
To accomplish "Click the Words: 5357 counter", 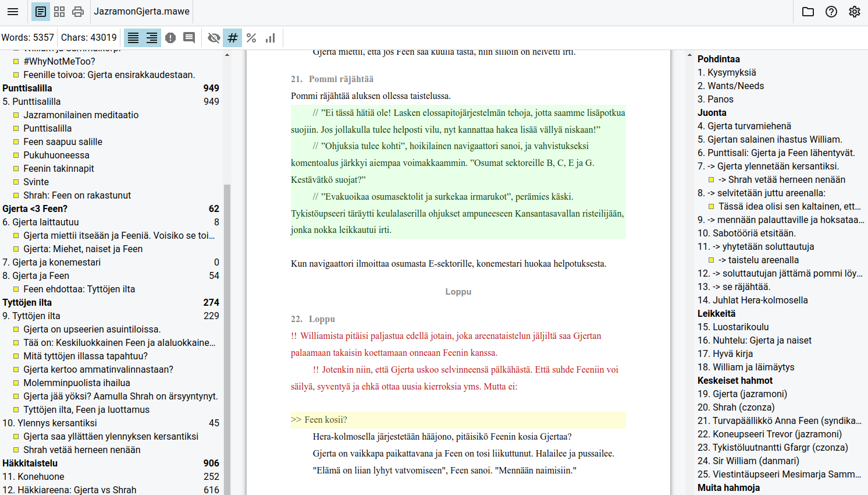I will click(x=27, y=37).
